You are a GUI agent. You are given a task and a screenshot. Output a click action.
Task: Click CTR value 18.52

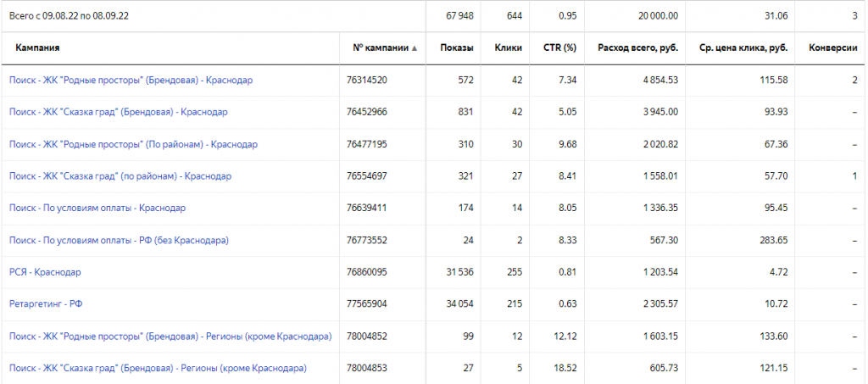click(566, 369)
